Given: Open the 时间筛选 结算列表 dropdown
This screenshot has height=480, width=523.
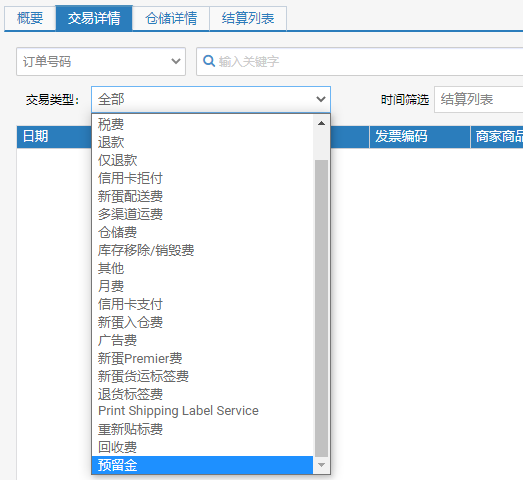Looking at the screenshot, I should point(478,99).
